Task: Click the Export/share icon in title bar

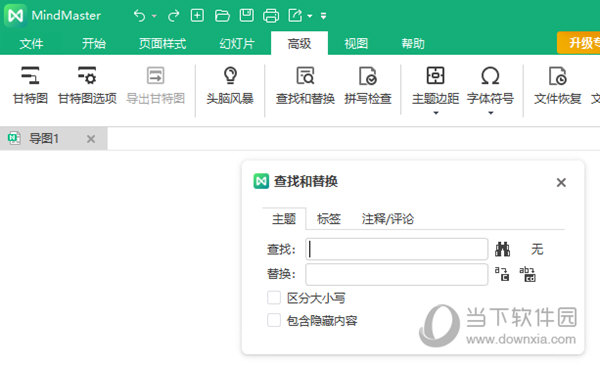Action: tap(295, 15)
